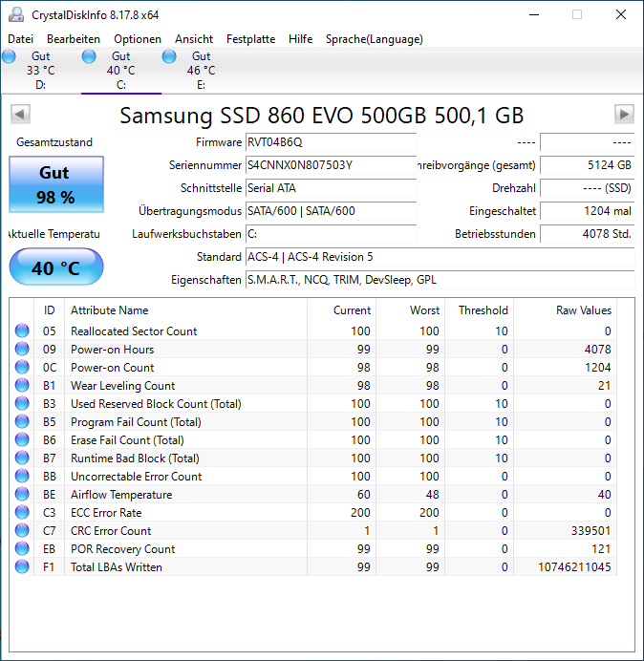Click the Standard field ACS-4 Revision 5
The width and height of the screenshot is (644, 661).
tap(440, 257)
